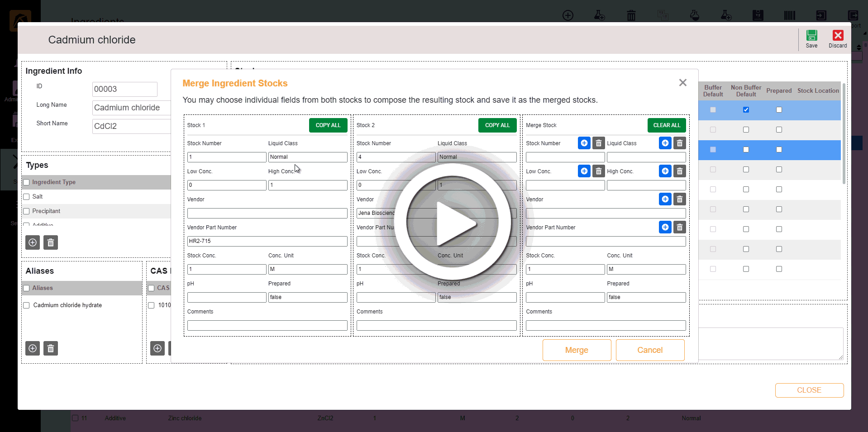Add Merge Stock High Conc. value
This screenshot has width=868, height=432.
click(x=665, y=171)
